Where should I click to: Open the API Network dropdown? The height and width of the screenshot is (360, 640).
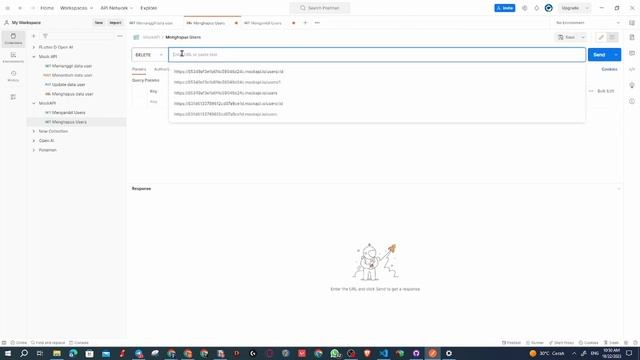tap(117, 8)
